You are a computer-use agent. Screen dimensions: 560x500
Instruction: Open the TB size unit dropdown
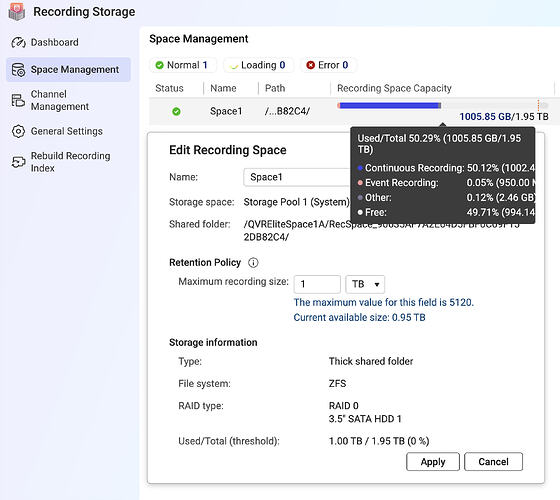point(365,284)
